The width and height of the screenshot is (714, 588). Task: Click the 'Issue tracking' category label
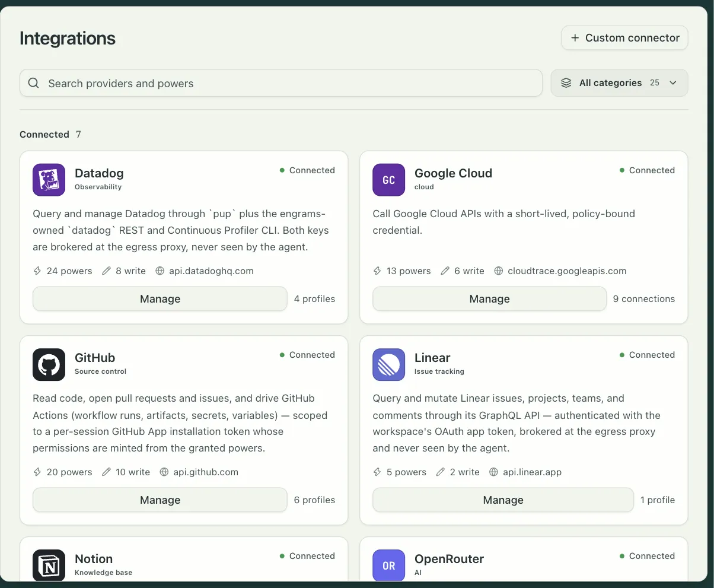tap(439, 371)
